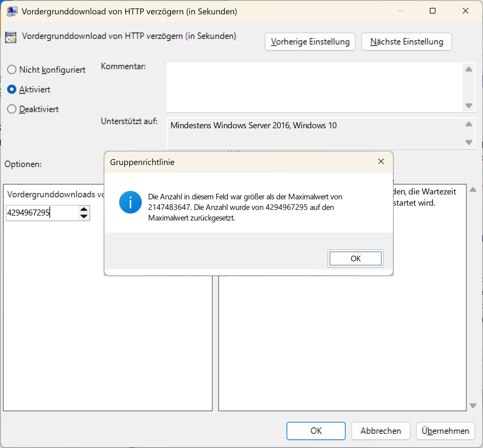Viewport: 483px width, 448px height.
Task: Click the window title bar app icon
Action: pos(12,11)
